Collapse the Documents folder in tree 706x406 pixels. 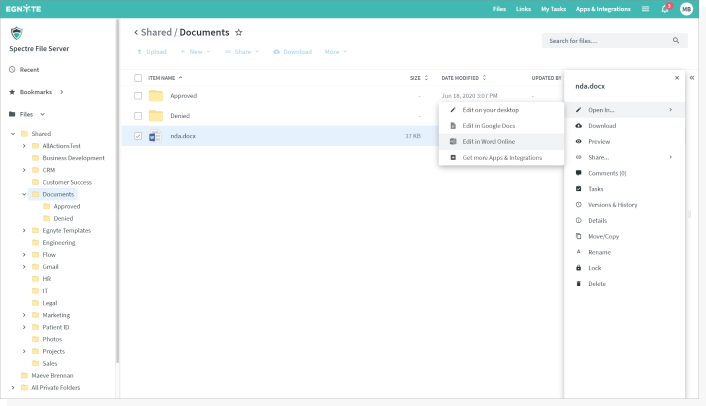pyautogui.click(x=24, y=194)
